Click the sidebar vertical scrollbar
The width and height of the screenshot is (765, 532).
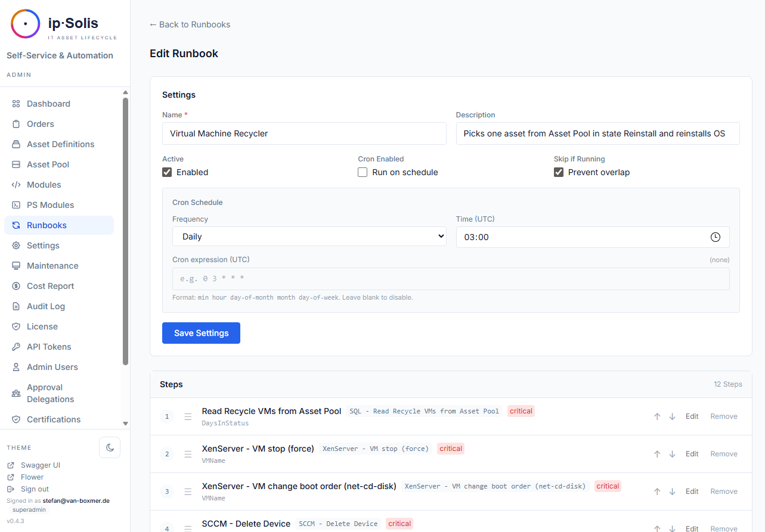coord(125,231)
